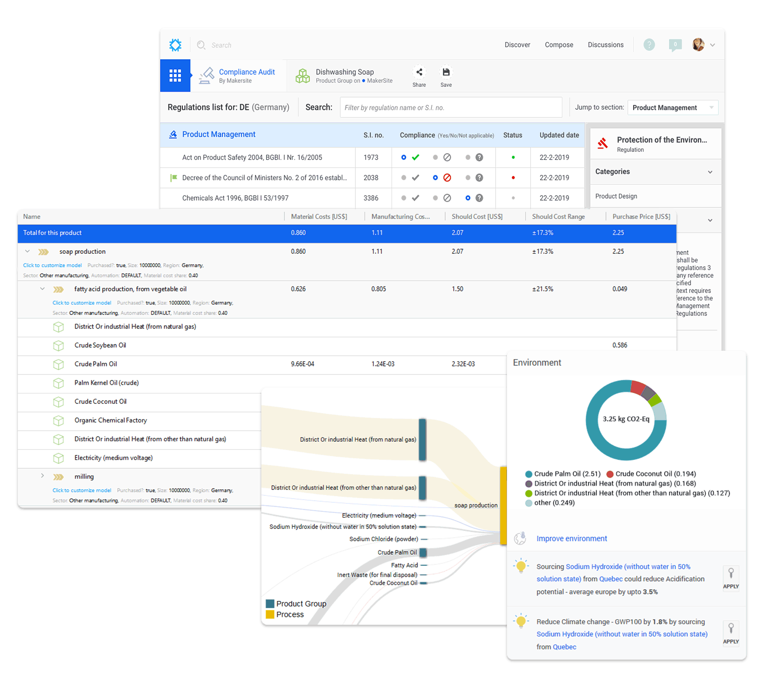The height and width of the screenshot is (700, 775).
Task: Open the help question mark icon
Action: click(x=649, y=45)
